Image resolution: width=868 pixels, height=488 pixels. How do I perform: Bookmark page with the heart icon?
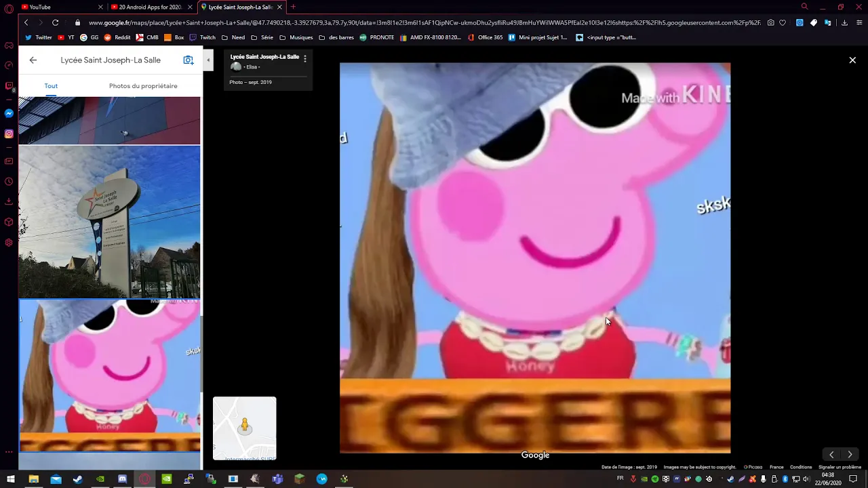click(783, 22)
